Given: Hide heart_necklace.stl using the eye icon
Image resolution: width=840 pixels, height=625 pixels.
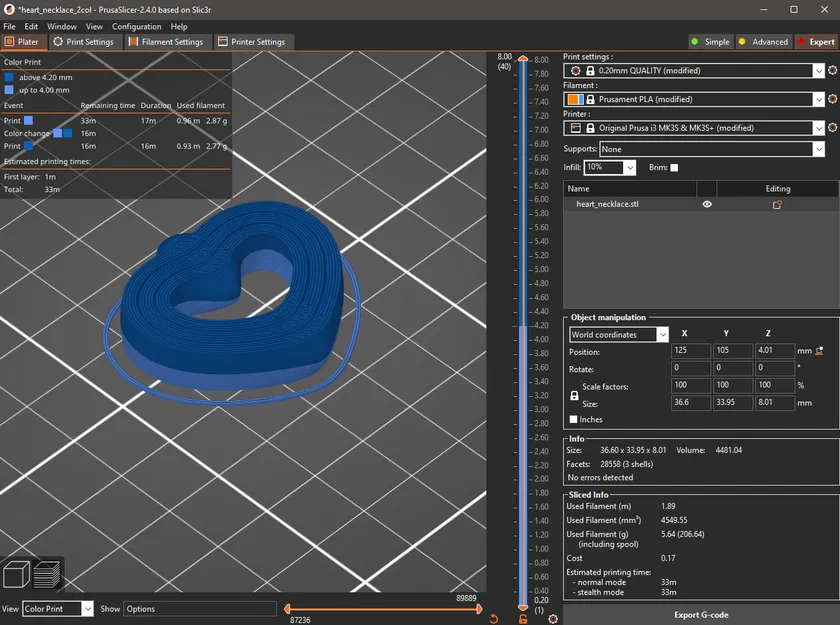Looking at the screenshot, I should click(x=707, y=204).
